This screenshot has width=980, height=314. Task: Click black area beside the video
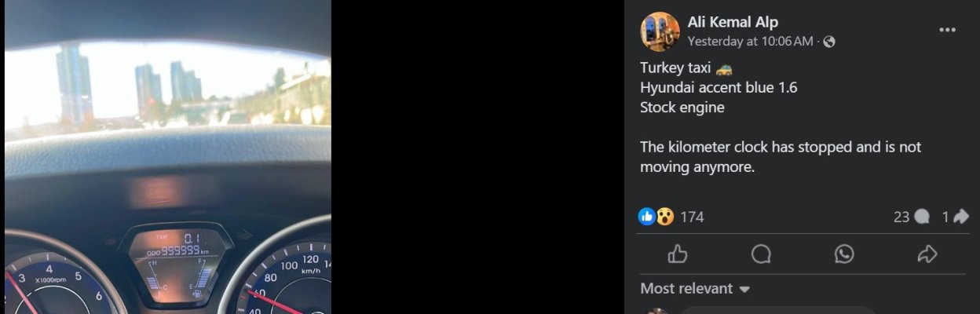[x=477, y=157]
